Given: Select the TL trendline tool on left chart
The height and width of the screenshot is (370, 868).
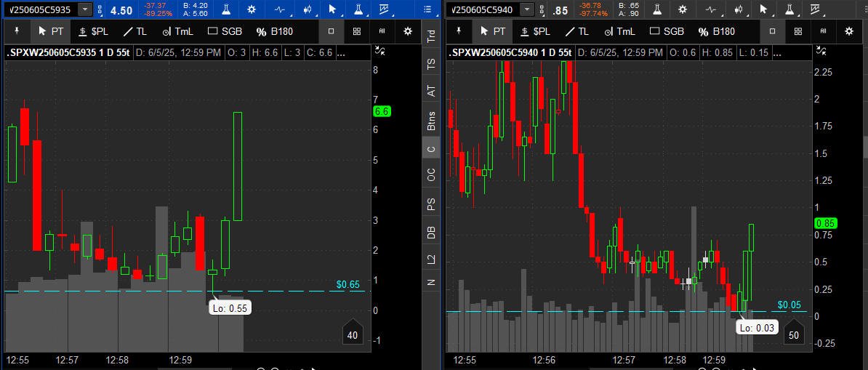Looking at the screenshot, I should pyautogui.click(x=134, y=31).
